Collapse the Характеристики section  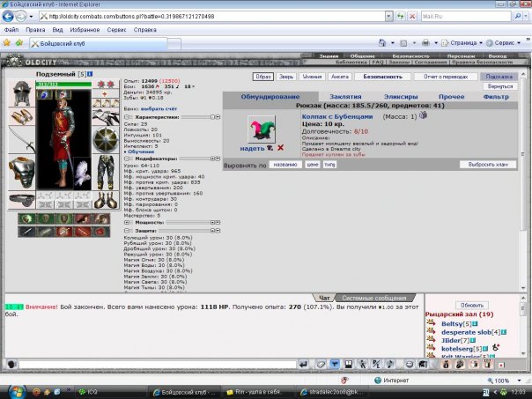click(x=127, y=117)
